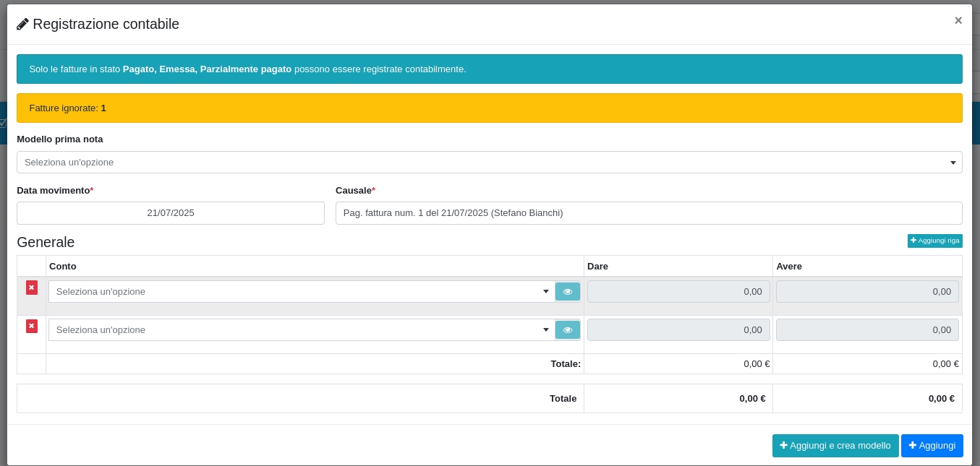Click the blue Aggiungi button
This screenshot has width=980, height=466.
pos(932,446)
